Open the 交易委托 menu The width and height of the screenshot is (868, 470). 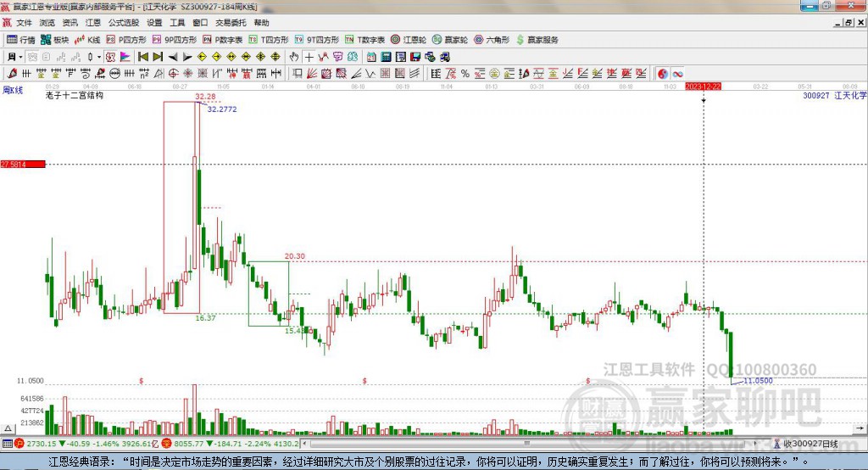pyautogui.click(x=231, y=23)
